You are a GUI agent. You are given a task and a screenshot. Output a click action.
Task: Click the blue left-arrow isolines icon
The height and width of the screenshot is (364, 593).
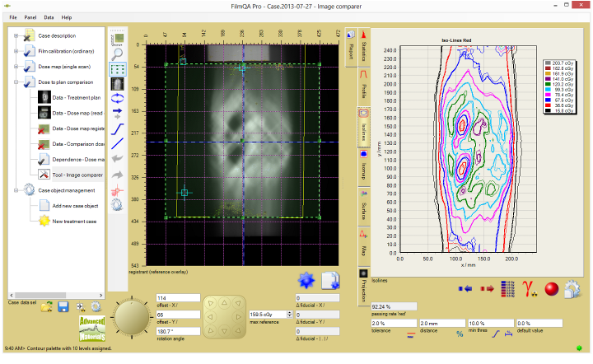(x=465, y=289)
